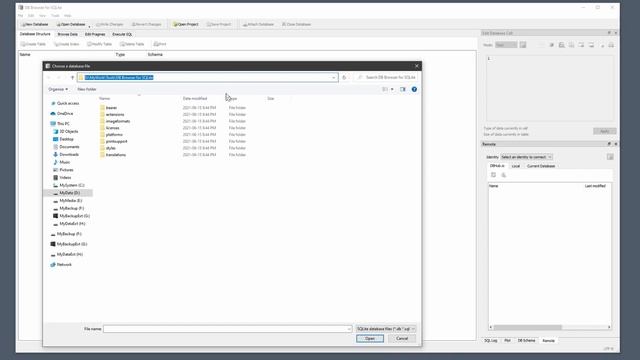Open the Identity dropdown in Remote panel
This screenshot has height=360, width=640.
527,157
